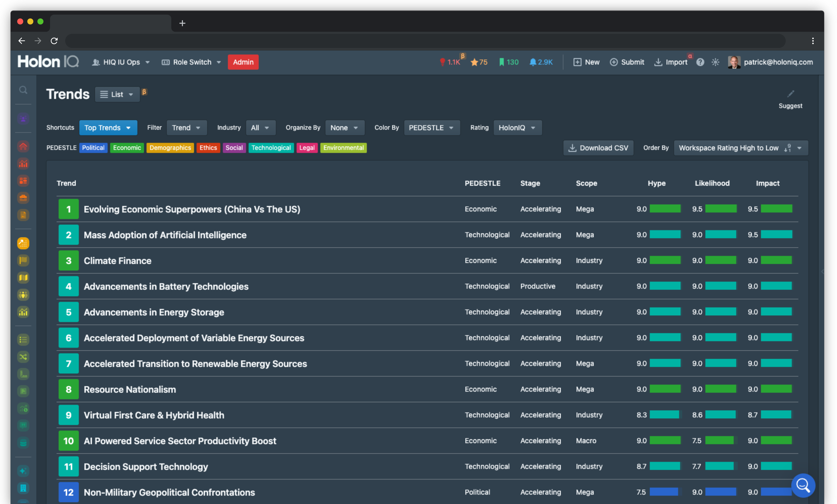Screen dimensions: 837x504
Task: Click the star favorites count 75
Action: point(479,62)
